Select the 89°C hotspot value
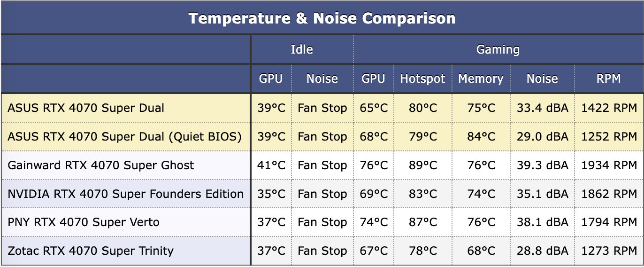644x267 pixels. point(422,165)
